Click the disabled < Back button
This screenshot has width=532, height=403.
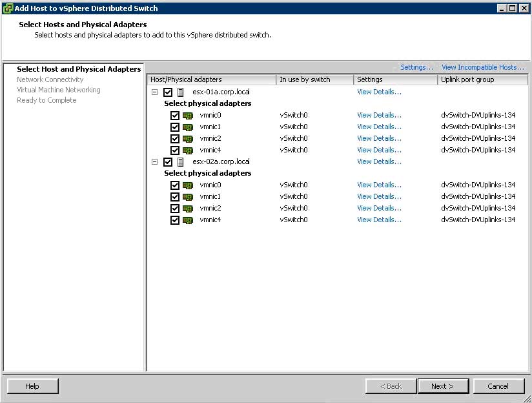[x=391, y=386]
